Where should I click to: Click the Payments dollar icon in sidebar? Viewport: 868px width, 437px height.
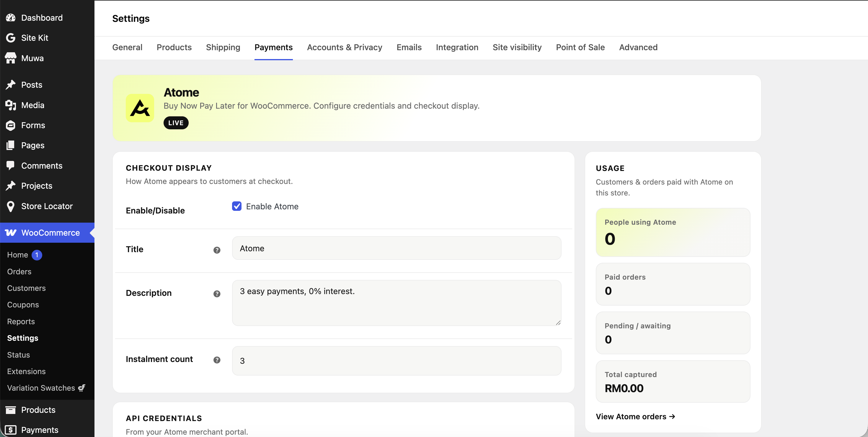(x=11, y=430)
